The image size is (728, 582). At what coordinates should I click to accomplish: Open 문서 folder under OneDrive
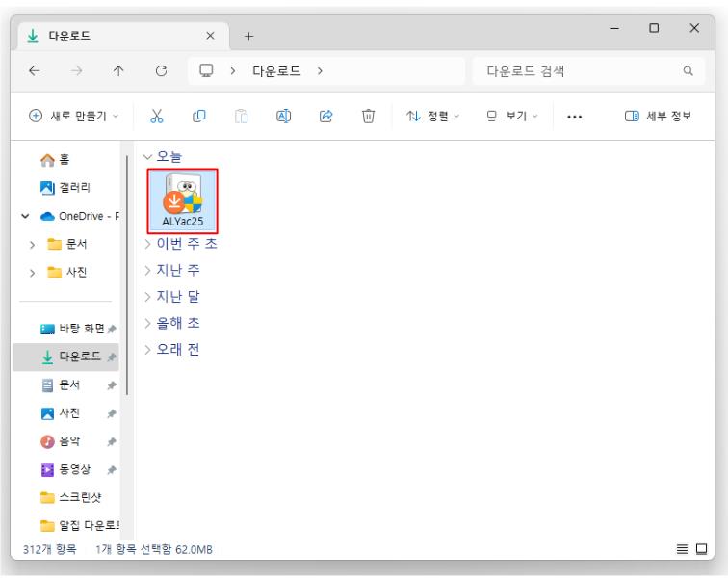tap(67, 244)
